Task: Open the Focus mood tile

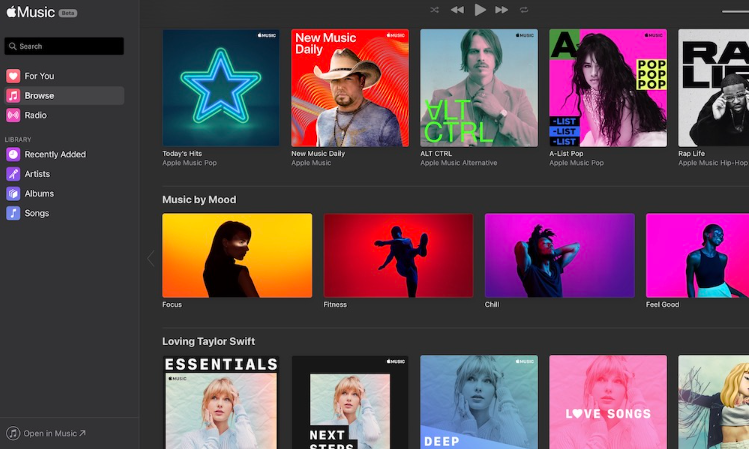Action: click(237, 256)
